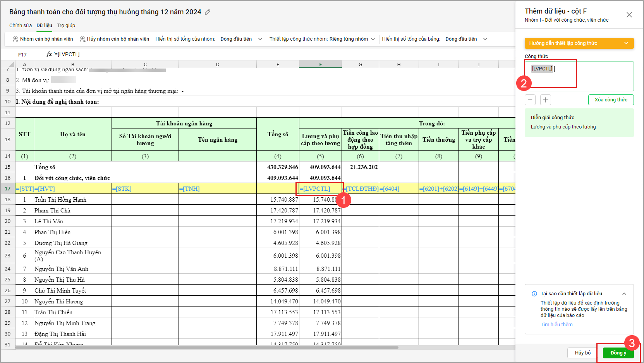This screenshot has height=363, width=644.
Task: Click the Xóa công thức button
Action: tap(611, 100)
